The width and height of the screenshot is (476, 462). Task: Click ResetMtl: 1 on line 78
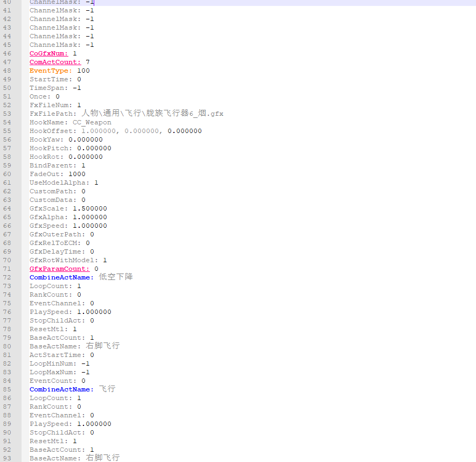(53, 330)
